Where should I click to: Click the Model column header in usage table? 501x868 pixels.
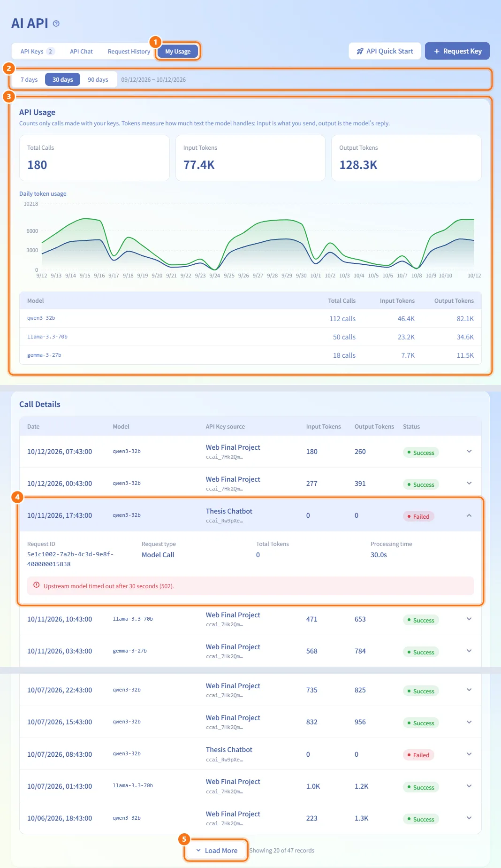tap(36, 301)
